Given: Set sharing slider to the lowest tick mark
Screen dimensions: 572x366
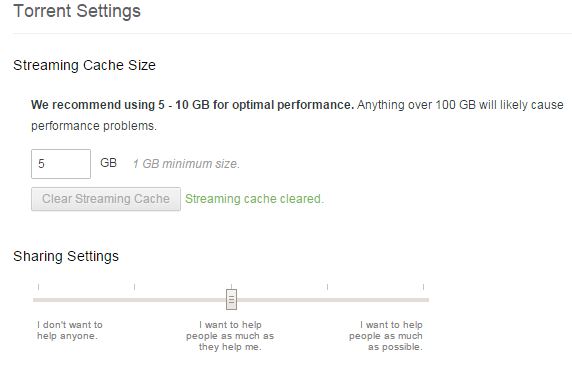Looking at the screenshot, I should tap(38, 300).
